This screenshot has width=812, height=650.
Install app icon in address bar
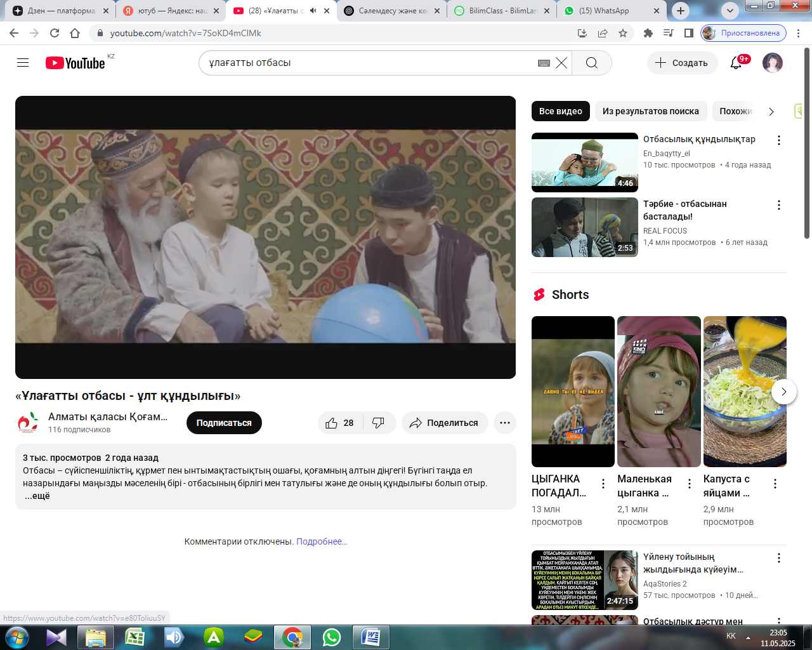coord(582,33)
